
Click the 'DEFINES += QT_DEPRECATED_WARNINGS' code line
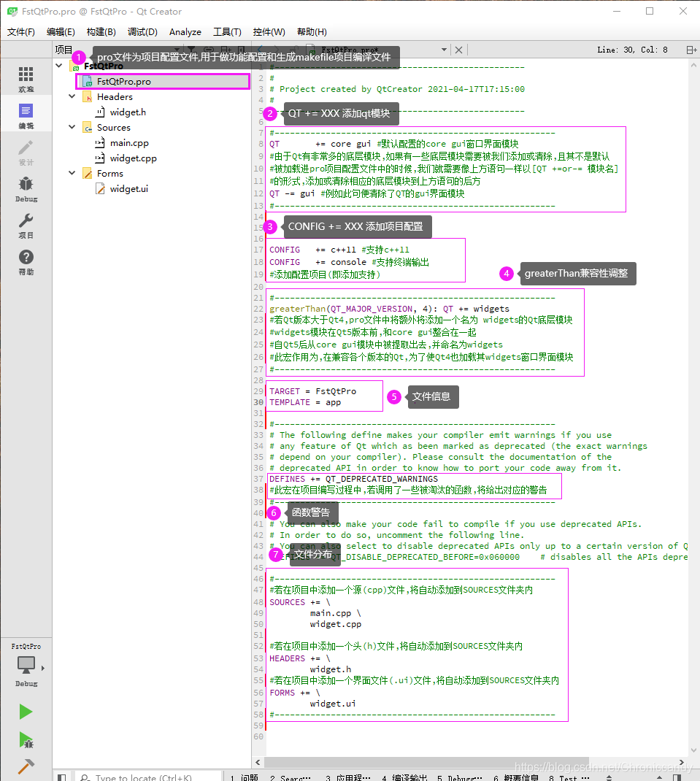(354, 479)
